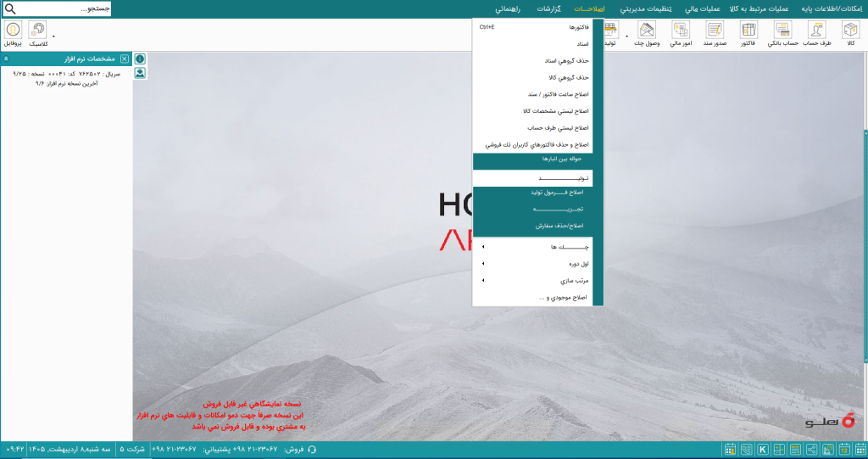Collapse the مشخصات نرم افزار panel chevron
Viewport: 868px width, 459px height.
click(x=6, y=59)
